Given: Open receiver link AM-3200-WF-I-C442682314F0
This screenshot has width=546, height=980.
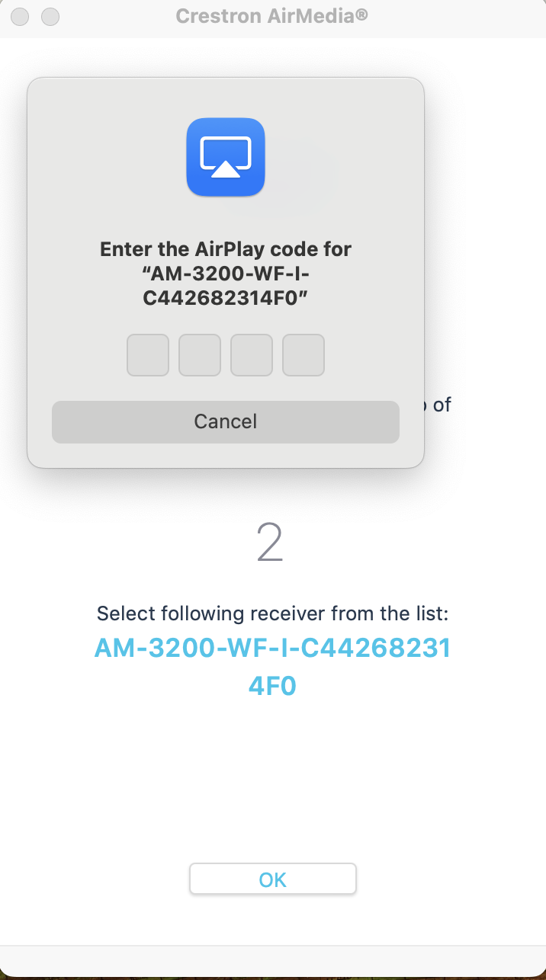Looking at the screenshot, I should coord(271,666).
